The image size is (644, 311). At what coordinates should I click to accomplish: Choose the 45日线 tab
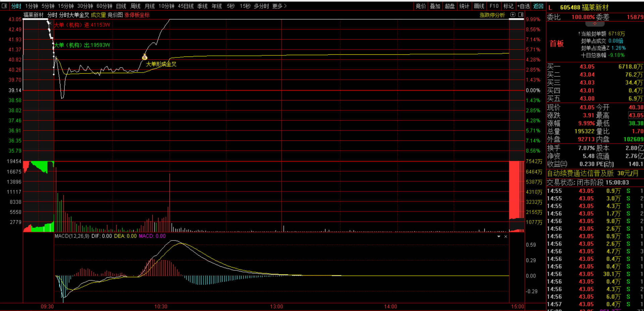186,6
